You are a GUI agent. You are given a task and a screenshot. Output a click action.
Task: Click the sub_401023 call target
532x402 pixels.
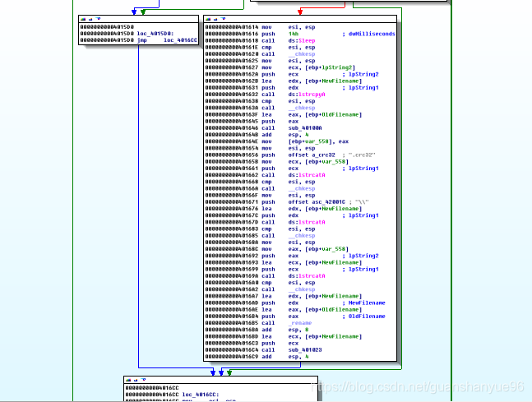305,349
